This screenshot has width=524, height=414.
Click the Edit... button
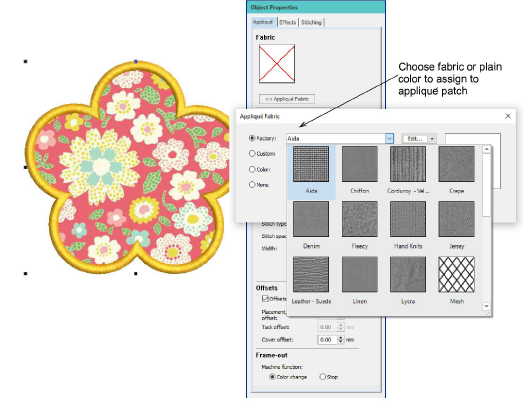[415, 138]
